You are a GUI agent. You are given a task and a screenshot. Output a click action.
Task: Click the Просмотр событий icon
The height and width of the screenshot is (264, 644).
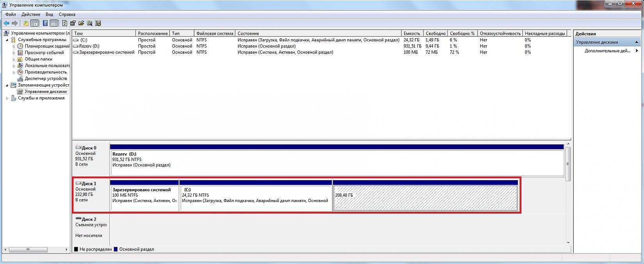pos(20,53)
